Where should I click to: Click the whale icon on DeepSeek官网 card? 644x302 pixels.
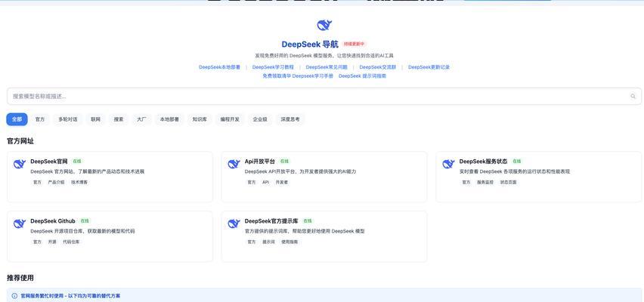click(20, 164)
